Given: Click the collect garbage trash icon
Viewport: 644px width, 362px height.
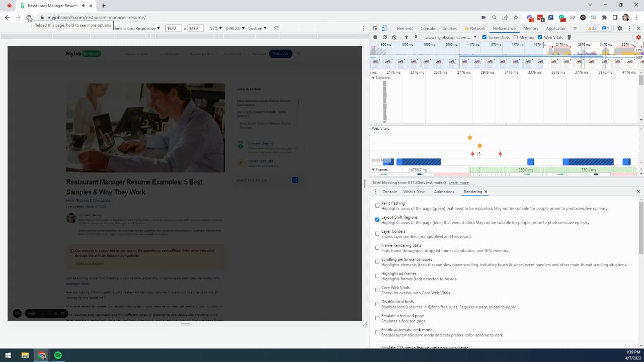Looking at the screenshot, I should point(569,37).
